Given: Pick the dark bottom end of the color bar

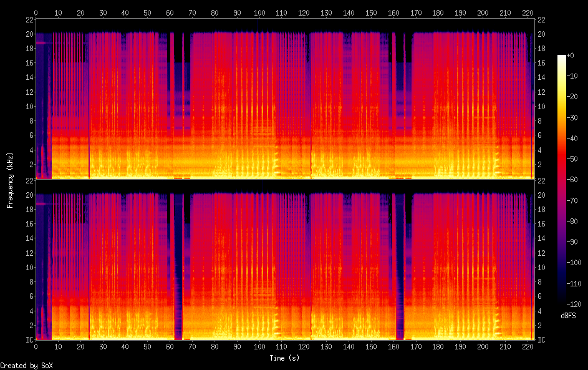Looking at the screenshot, I should [x=562, y=303].
